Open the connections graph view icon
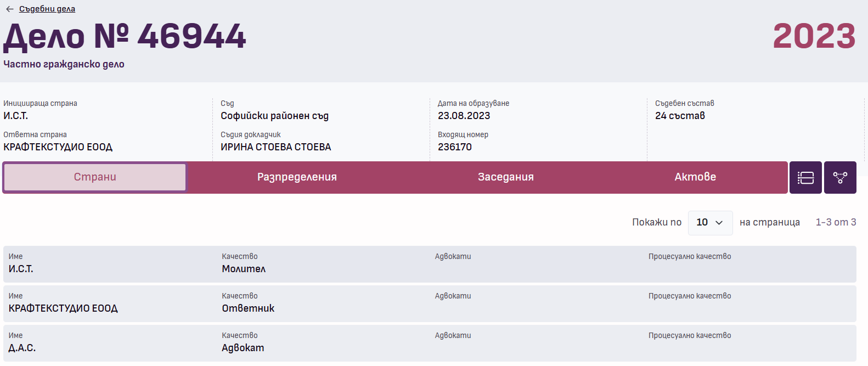Screen dimensions: 868x366 839,177
